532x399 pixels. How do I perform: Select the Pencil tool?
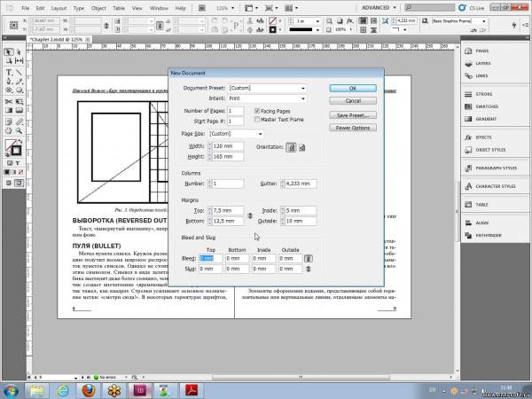pyautogui.click(x=19, y=82)
